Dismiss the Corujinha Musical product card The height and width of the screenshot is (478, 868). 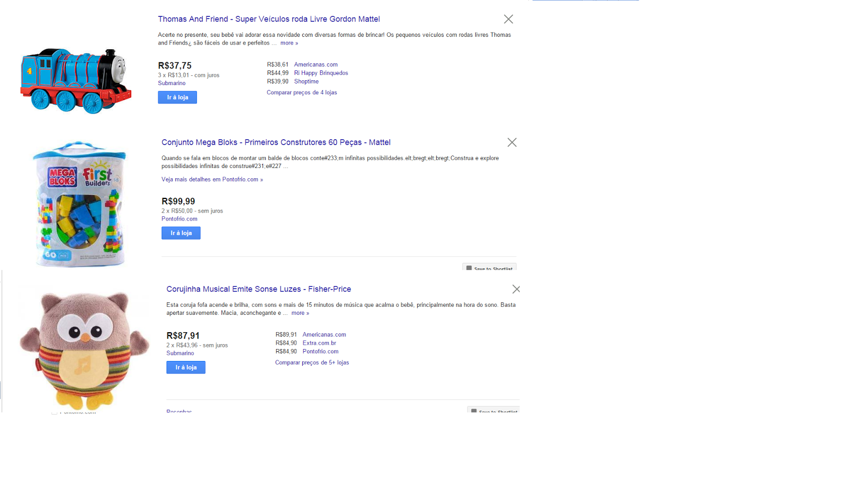pyautogui.click(x=516, y=289)
